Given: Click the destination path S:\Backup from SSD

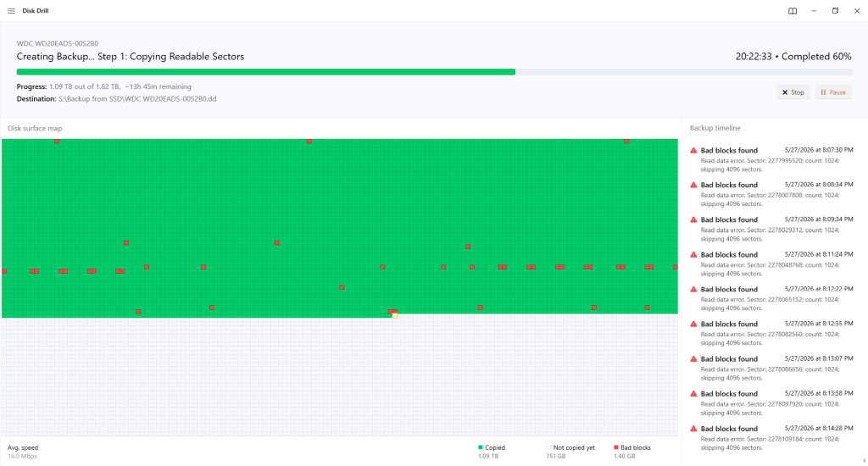Looking at the screenshot, I should 137,99.
